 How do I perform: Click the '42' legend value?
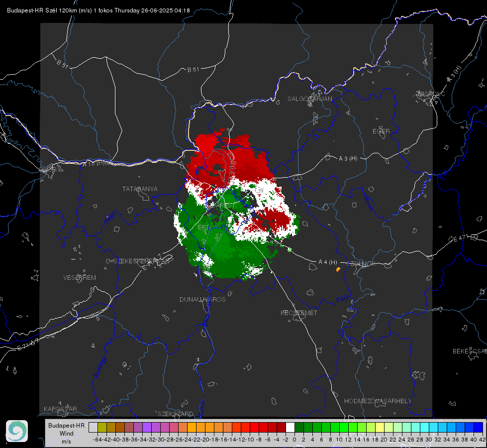(482, 440)
